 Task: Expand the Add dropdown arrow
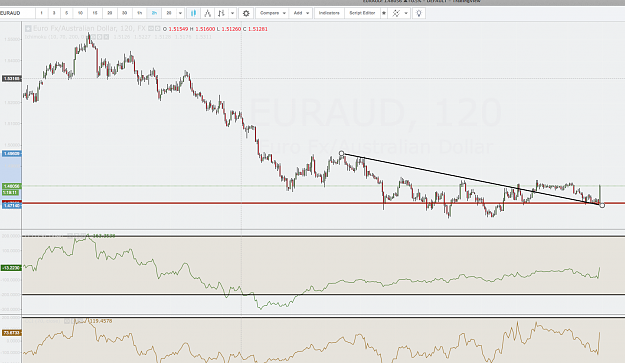pos(307,13)
